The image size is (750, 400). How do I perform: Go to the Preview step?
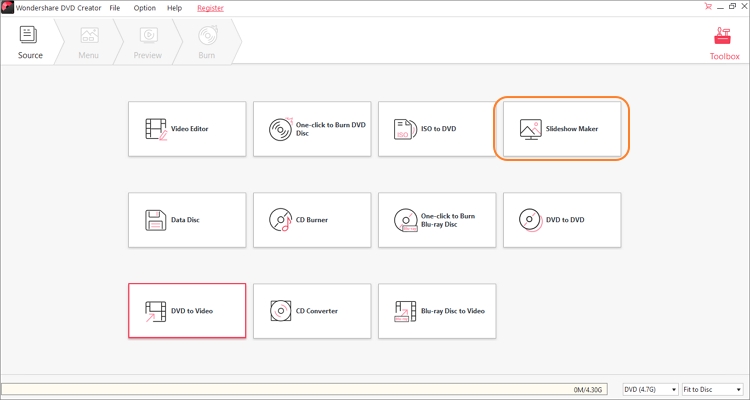147,43
